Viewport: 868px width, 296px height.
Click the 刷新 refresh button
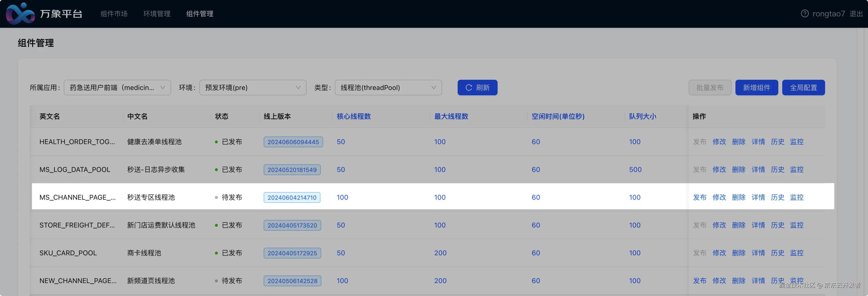(477, 88)
